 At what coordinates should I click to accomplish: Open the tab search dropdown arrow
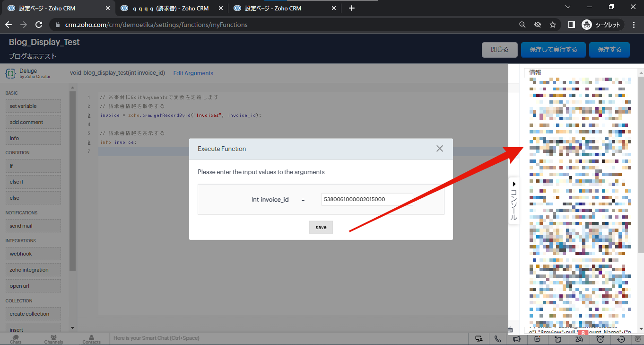(568, 7)
